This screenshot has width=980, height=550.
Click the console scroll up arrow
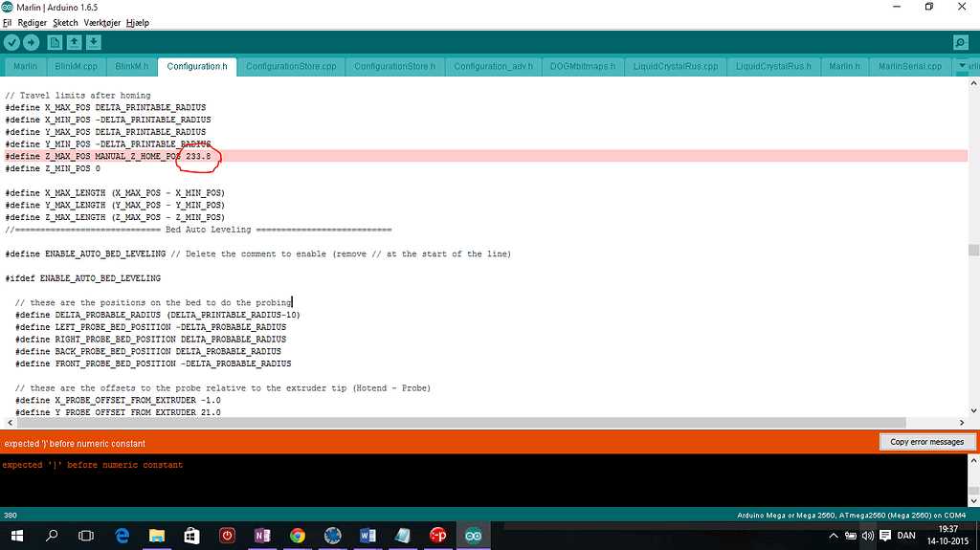click(x=973, y=461)
